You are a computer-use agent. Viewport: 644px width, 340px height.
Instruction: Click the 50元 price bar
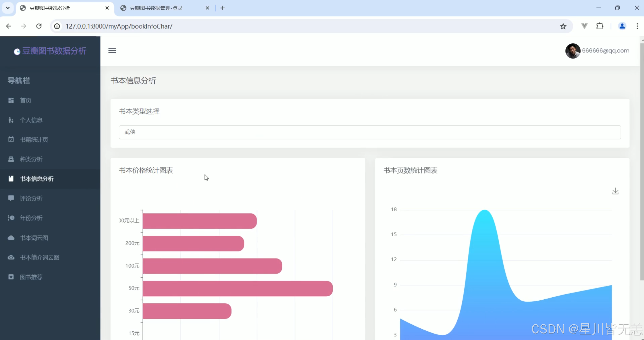[237, 288]
